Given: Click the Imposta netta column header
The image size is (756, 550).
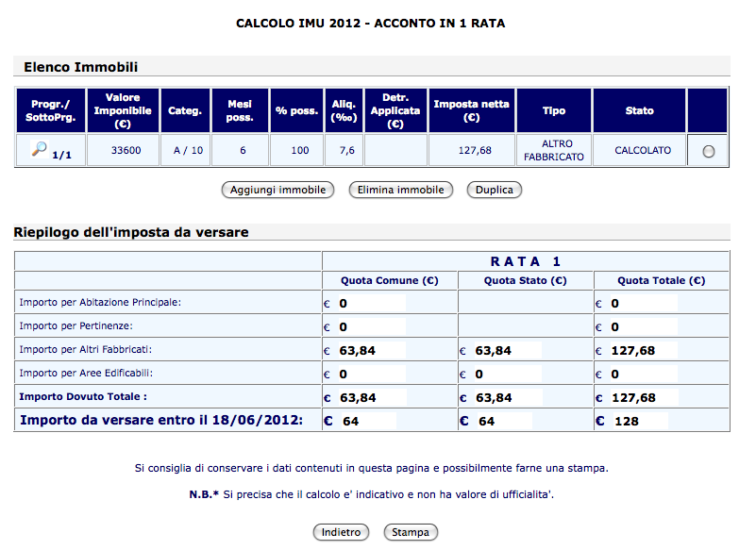Looking at the screenshot, I should click(472, 111).
